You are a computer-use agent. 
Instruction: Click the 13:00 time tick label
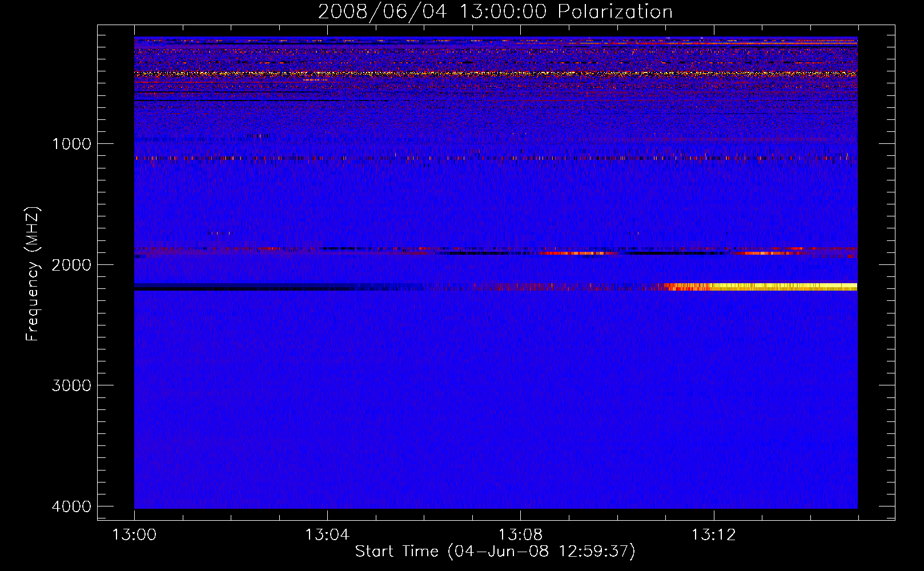click(134, 535)
